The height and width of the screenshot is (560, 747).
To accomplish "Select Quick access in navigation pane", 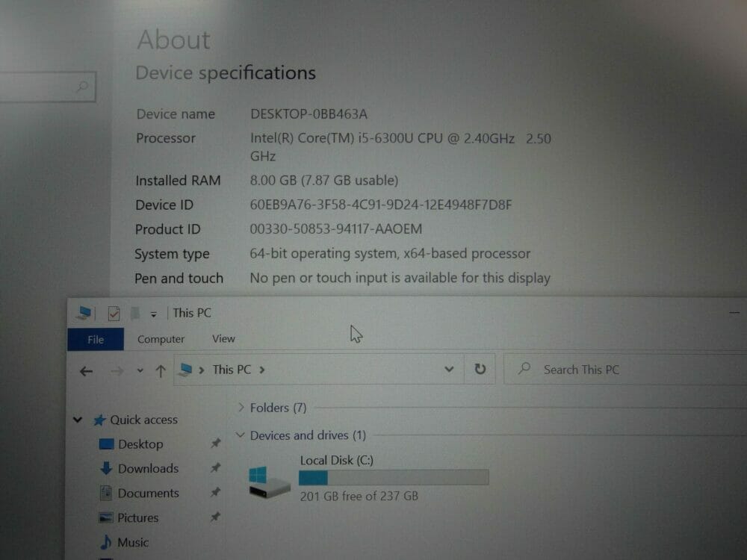I will pos(143,420).
